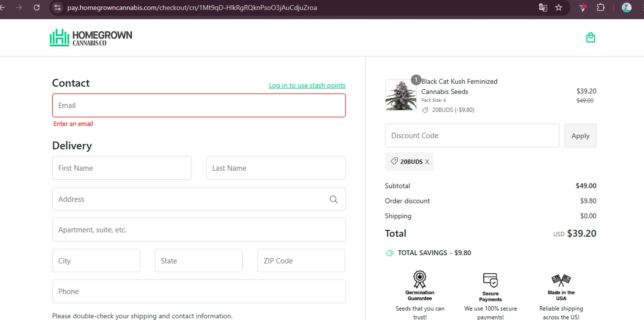Click the Total Savings tag icon
Screen dimensions: 644x320
click(x=389, y=253)
